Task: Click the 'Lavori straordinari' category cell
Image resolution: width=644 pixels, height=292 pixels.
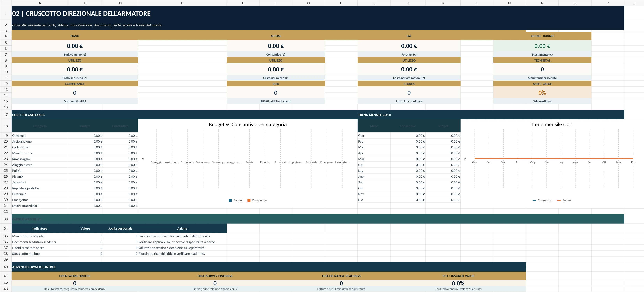Action: coord(40,206)
